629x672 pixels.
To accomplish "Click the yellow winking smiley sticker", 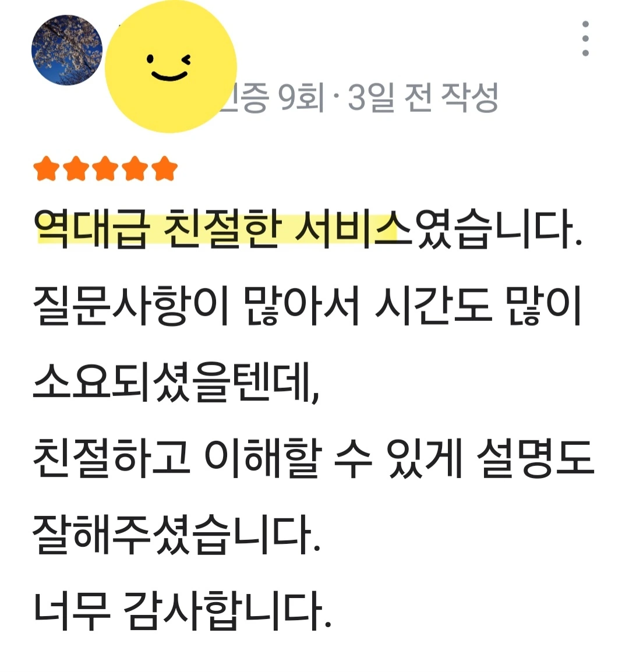I will (171, 67).
